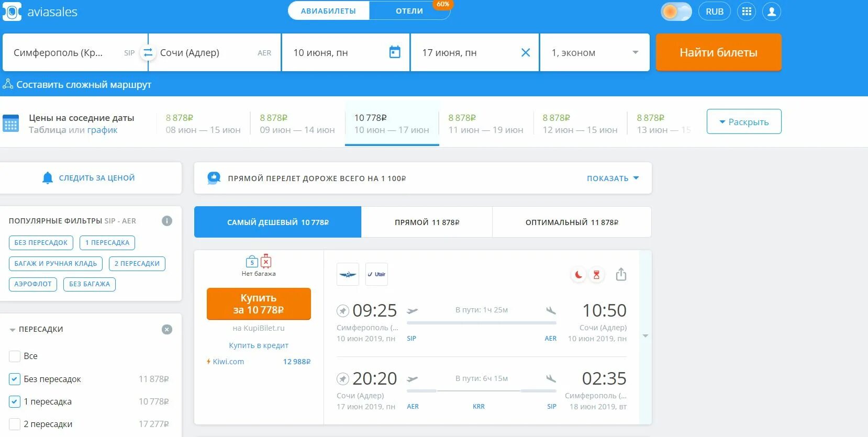
Task: Select dates 08 июн — 15 июн
Action: click(x=203, y=124)
